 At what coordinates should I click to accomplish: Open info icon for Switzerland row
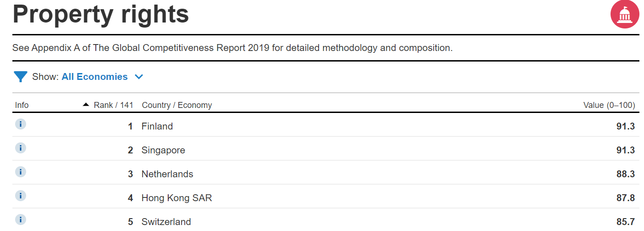(x=21, y=220)
